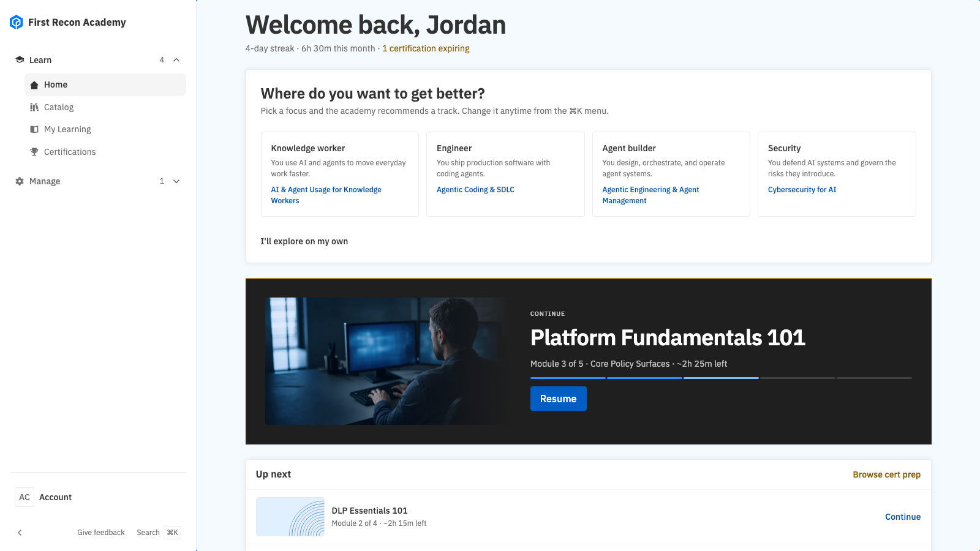
Task: Select the Security focus card
Action: [837, 174]
